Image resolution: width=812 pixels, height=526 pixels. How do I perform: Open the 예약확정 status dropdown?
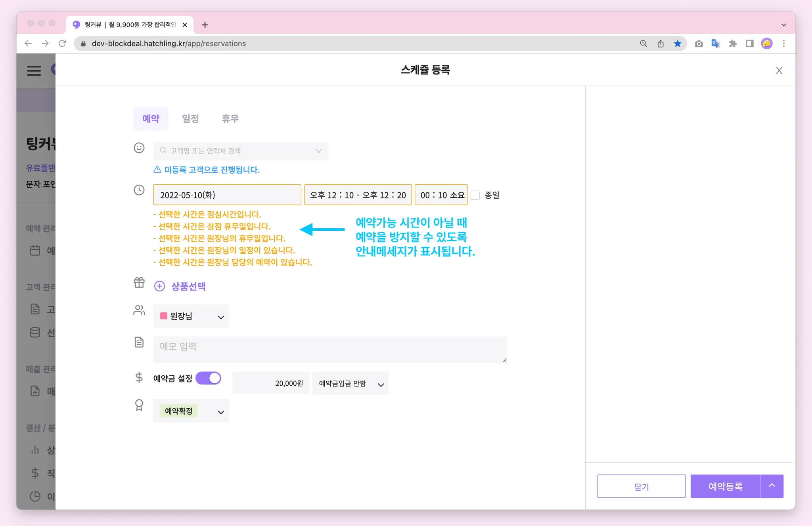(191, 411)
